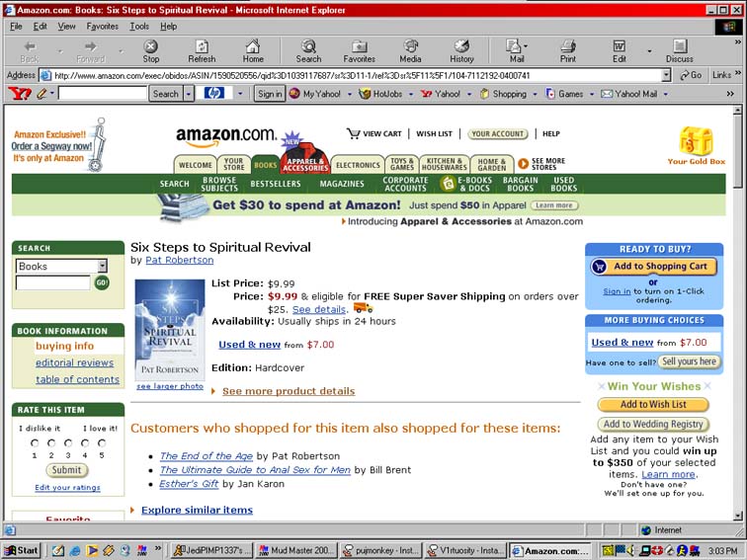Image resolution: width=747 pixels, height=560 pixels.
Task: Open the Pat Robertson author link
Action: pos(179,260)
